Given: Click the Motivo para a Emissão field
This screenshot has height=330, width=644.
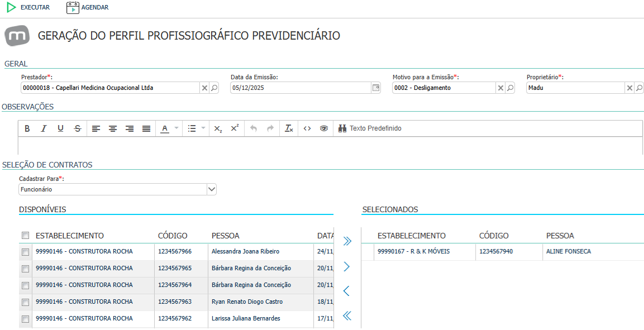Looking at the screenshot, I should tap(444, 88).
